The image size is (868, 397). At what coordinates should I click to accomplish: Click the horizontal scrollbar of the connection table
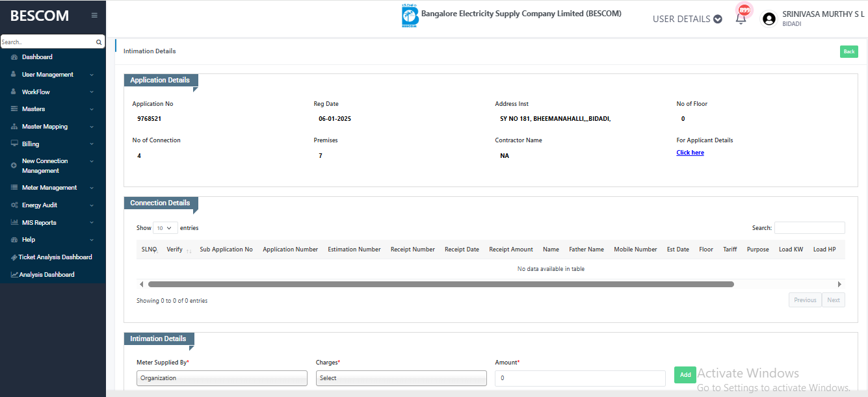(x=441, y=284)
